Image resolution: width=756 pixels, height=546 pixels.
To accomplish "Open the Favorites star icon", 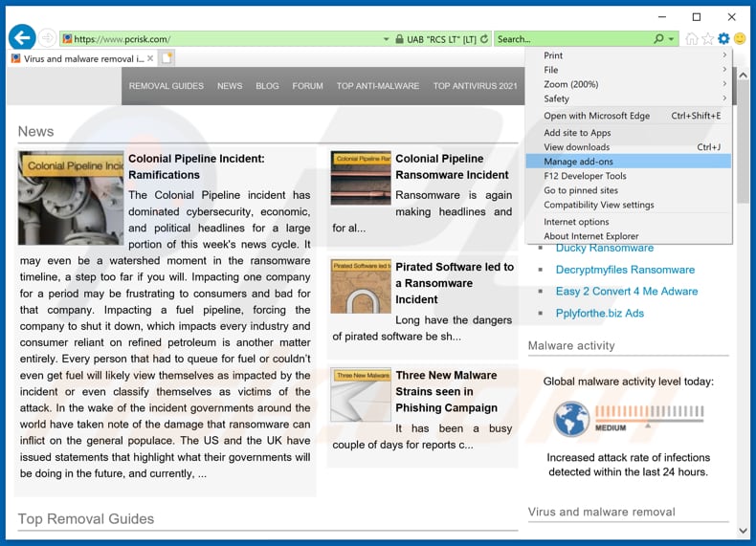I will (707, 39).
